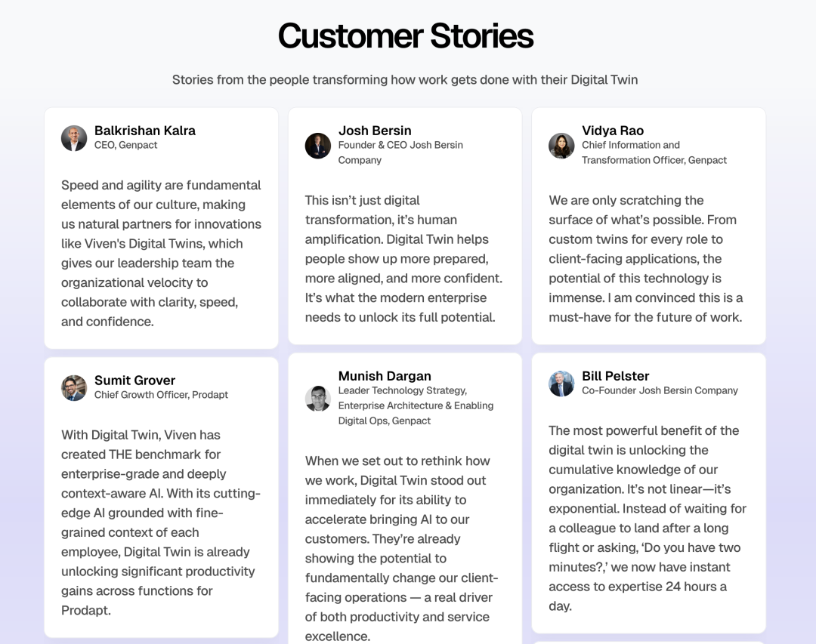Click the "CEO, Genpact" job title
The image size is (816, 644).
pyautogui.click(x=125, y=145)
